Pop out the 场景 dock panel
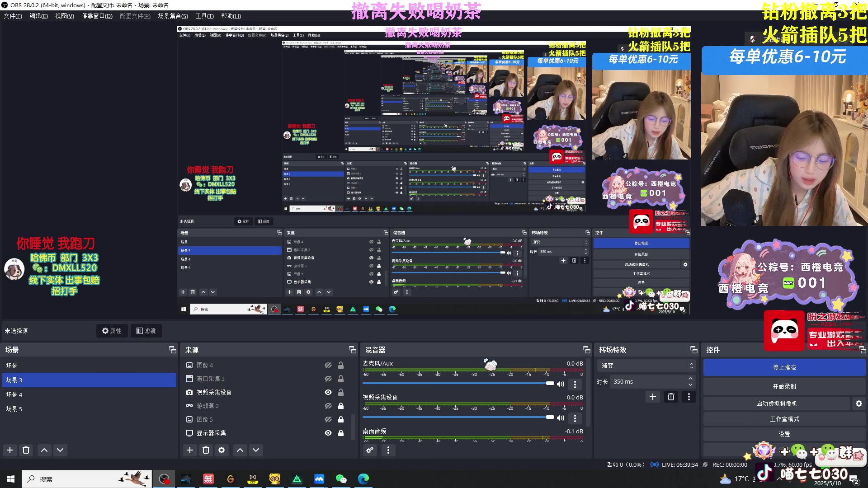The width and height of the screenshot is (868, 488). (x=172, y=350)
